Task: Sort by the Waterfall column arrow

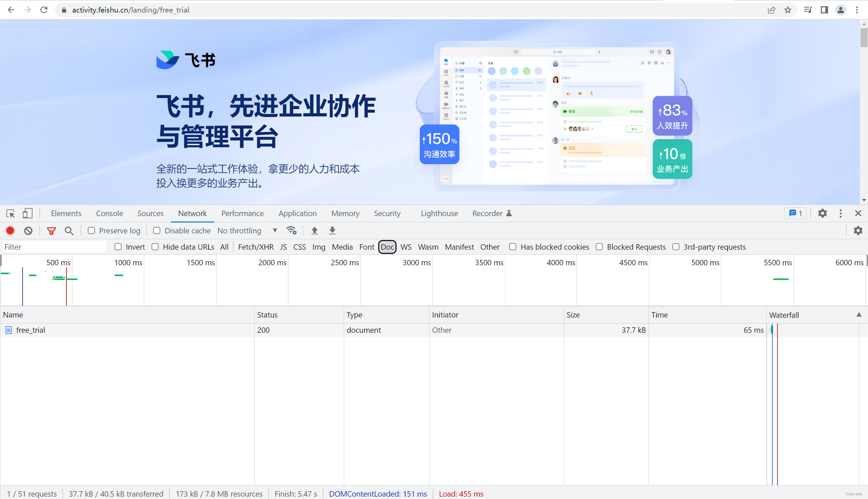Action: [859, 314]
